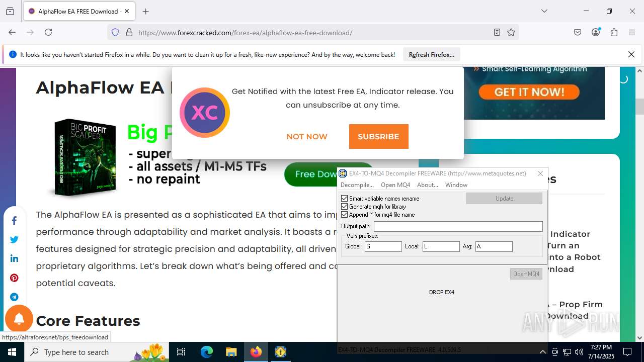The height and width of the screenshot is (362, 644).
Task: Share the article on Twitter
Action: point(14,239)
